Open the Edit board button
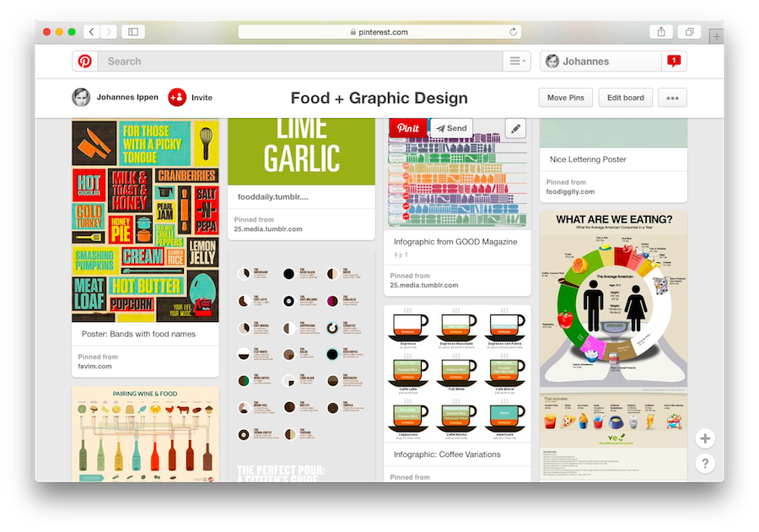Screen dimensions: 759x532 626,98
